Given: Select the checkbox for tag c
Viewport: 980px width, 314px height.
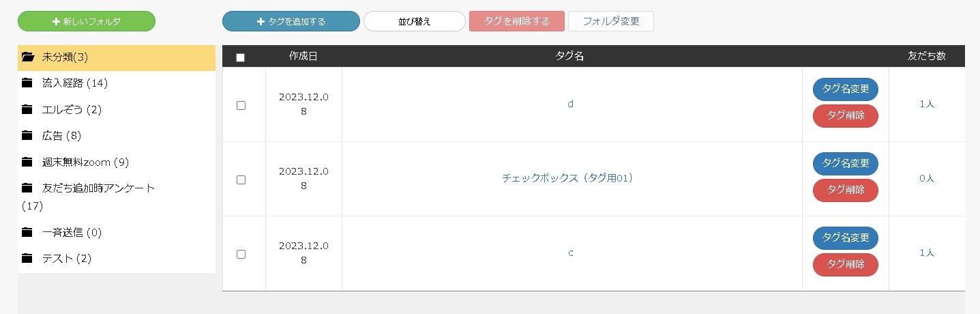Looking at the screenshot, I should tap(241, 254).
